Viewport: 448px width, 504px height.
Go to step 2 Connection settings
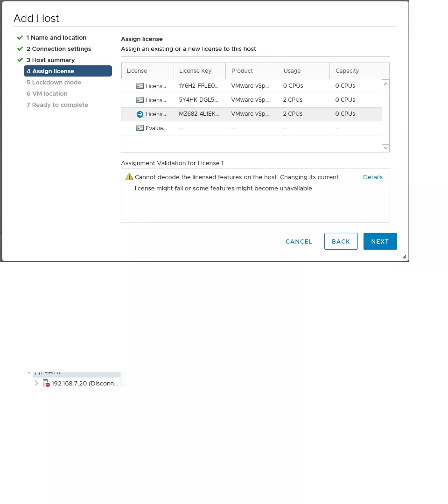coord(59,49)
